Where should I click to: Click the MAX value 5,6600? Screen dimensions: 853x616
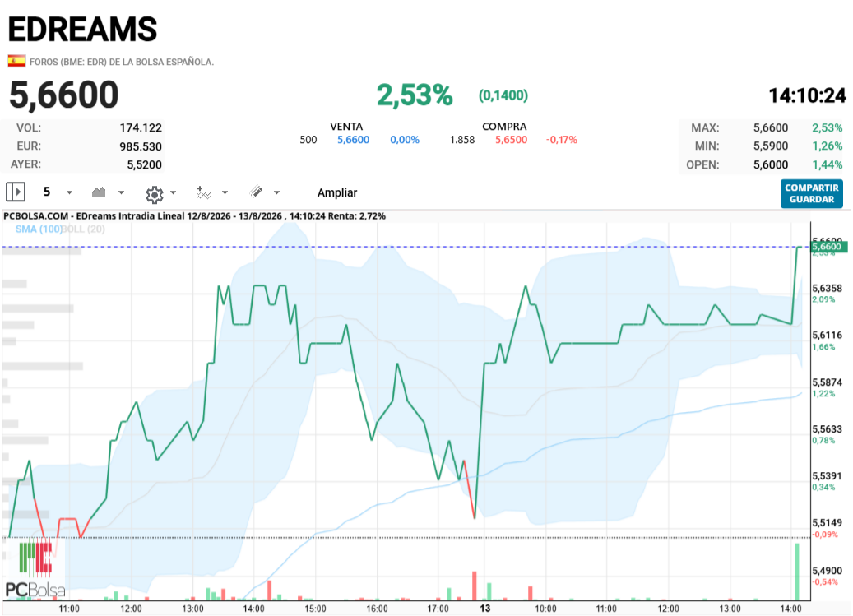tap(770, 127)
